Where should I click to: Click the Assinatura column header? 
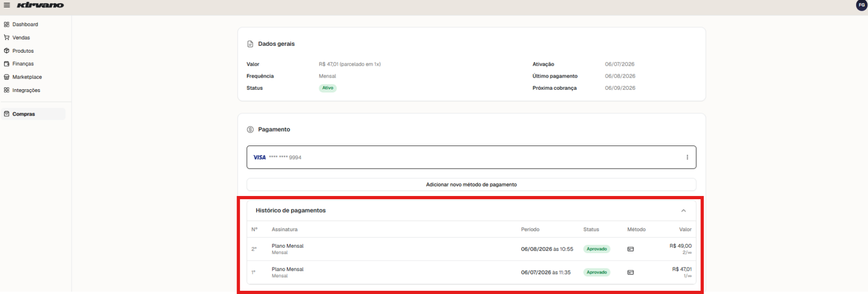(x=284, y=229)
